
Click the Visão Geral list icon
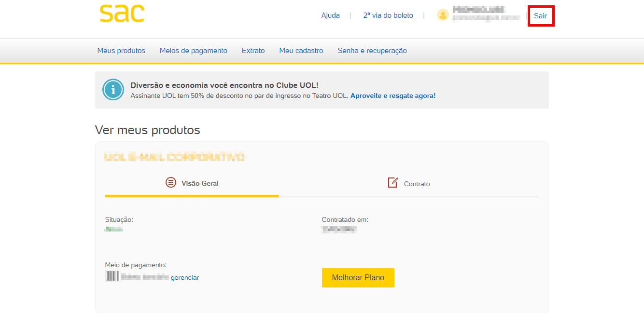coord(171,182)
